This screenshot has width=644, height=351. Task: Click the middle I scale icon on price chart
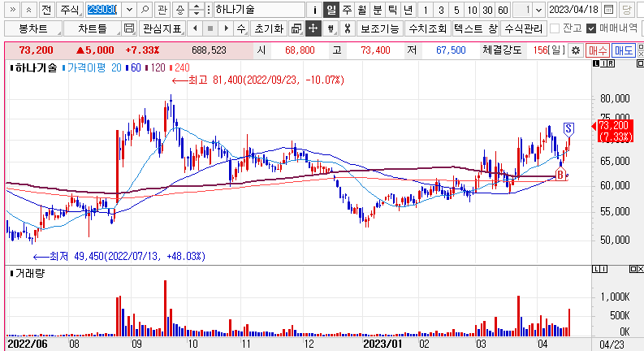[x=603, y=63]
